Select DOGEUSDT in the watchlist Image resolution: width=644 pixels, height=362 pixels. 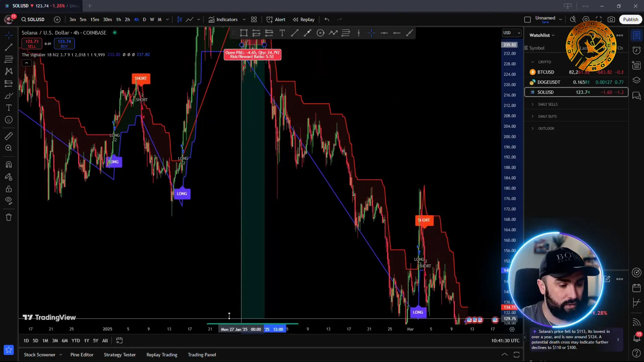point(576,82)
